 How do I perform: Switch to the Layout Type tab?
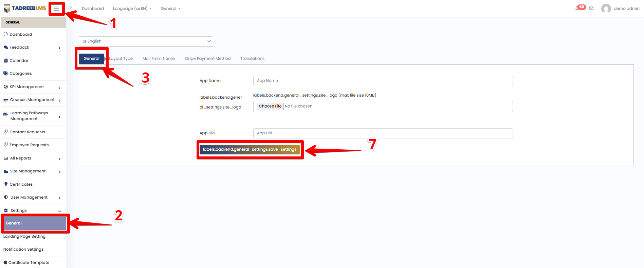pos(121,58)
